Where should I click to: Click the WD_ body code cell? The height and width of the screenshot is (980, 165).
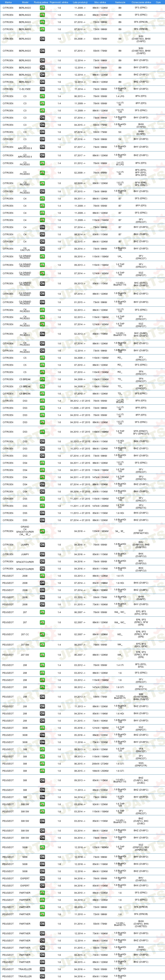(120, 635)
